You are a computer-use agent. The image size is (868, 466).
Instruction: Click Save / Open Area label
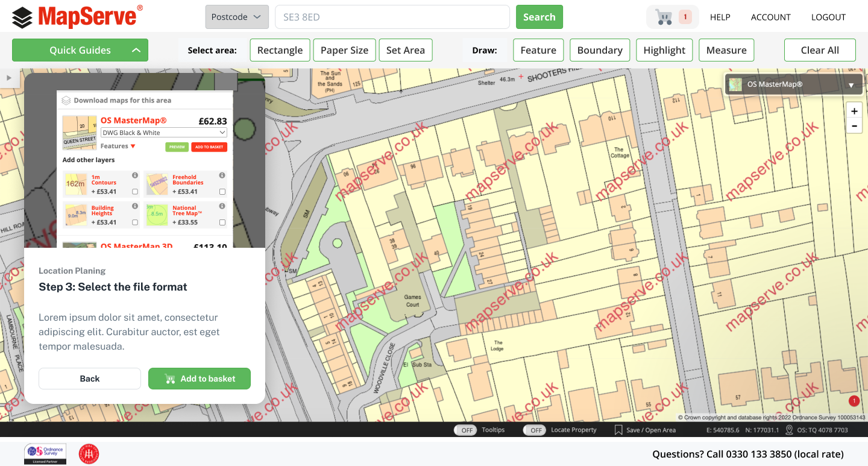point(651,430)
